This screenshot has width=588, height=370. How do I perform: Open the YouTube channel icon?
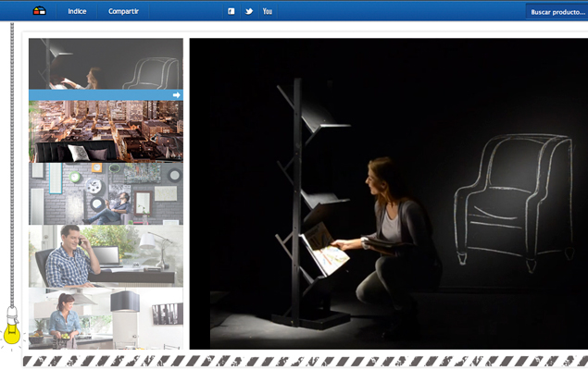[x=268, y=11]
